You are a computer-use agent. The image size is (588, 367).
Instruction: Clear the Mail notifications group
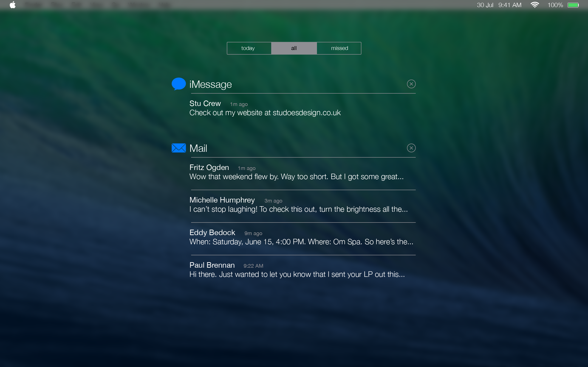coord(411,148)
